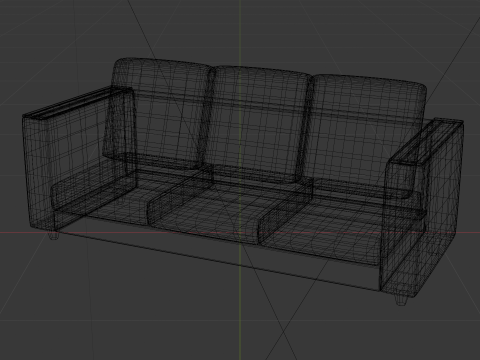The width and height of the screenshot is (480, 360).
Task: Select the sofa's right armrest wireframe
Action: [x=423, y=207]
